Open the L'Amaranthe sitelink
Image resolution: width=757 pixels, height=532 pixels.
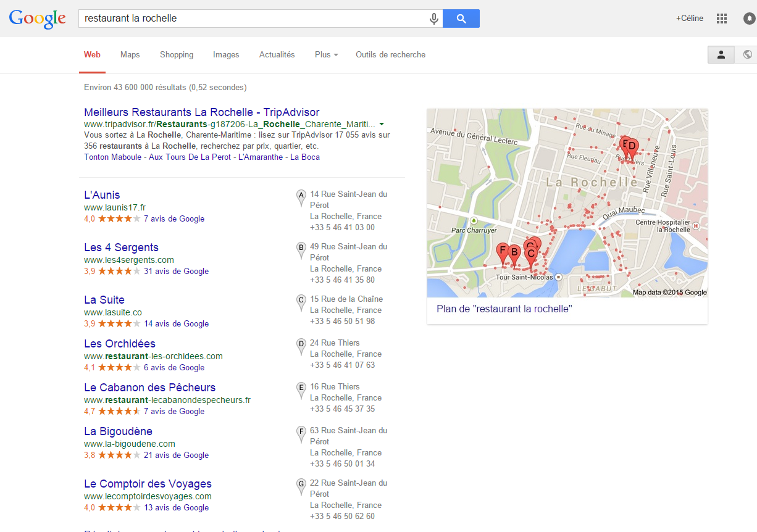click(x=261, y=157)
